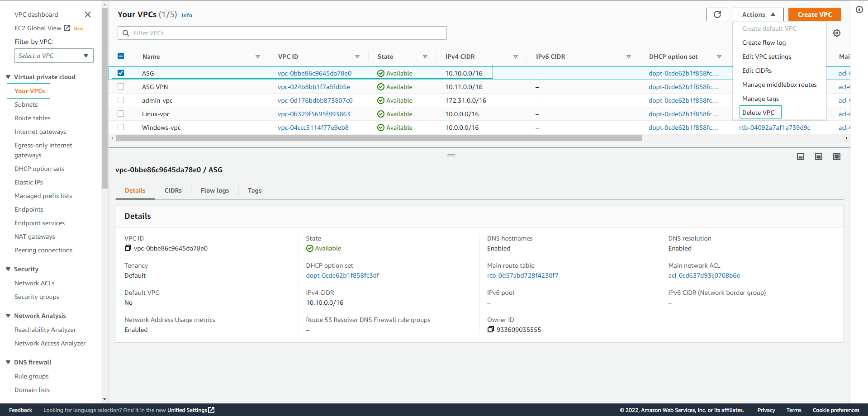The image size is (868, 416).
Task: Check the Windows-vpc row checkbox
Action: click(x=121, y=127)
